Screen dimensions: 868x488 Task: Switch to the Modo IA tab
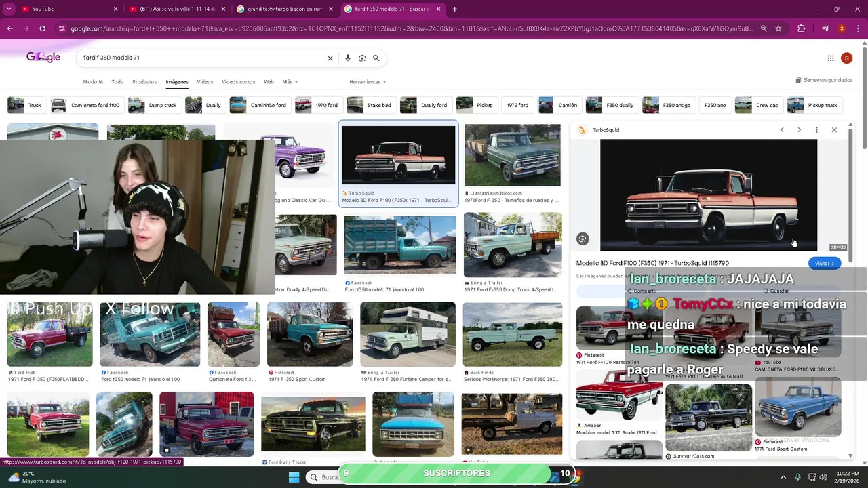pos(93,82)
